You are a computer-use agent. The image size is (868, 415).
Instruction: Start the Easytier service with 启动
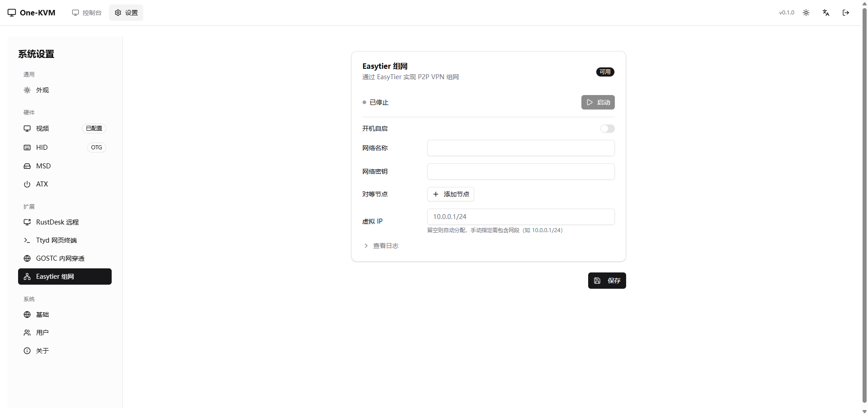click(598, 102)
